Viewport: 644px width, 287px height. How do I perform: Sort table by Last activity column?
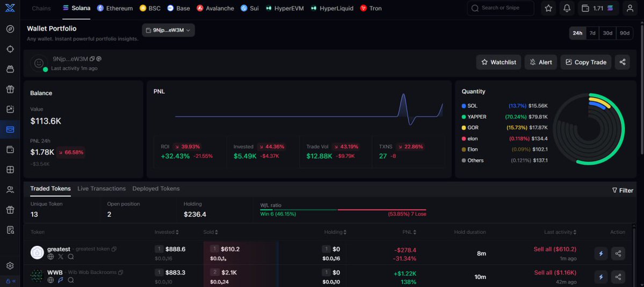(560, 232)
